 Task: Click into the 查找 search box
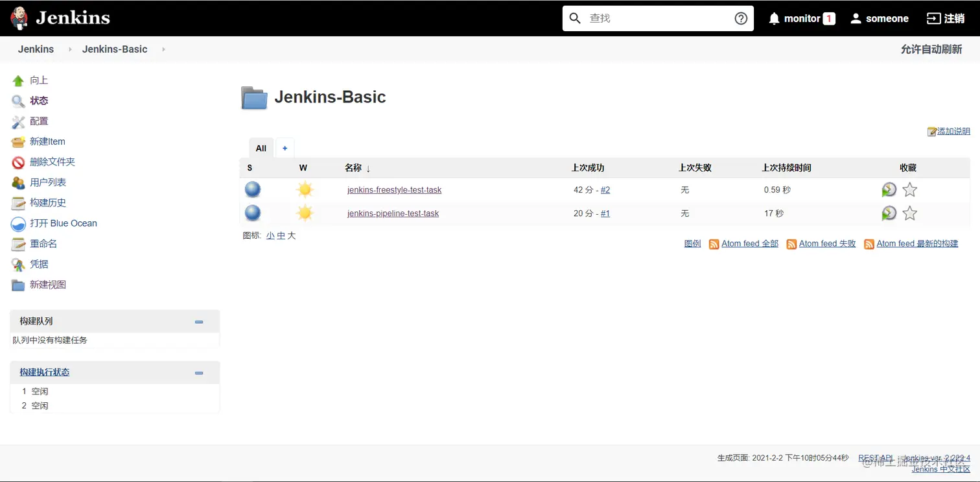(658, 18)
